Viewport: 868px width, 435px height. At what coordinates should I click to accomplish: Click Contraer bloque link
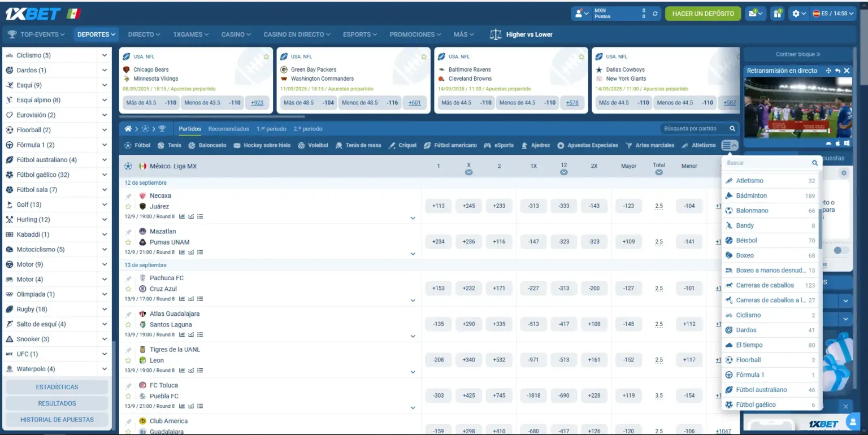pyautogui.click(x=798, y=54)
